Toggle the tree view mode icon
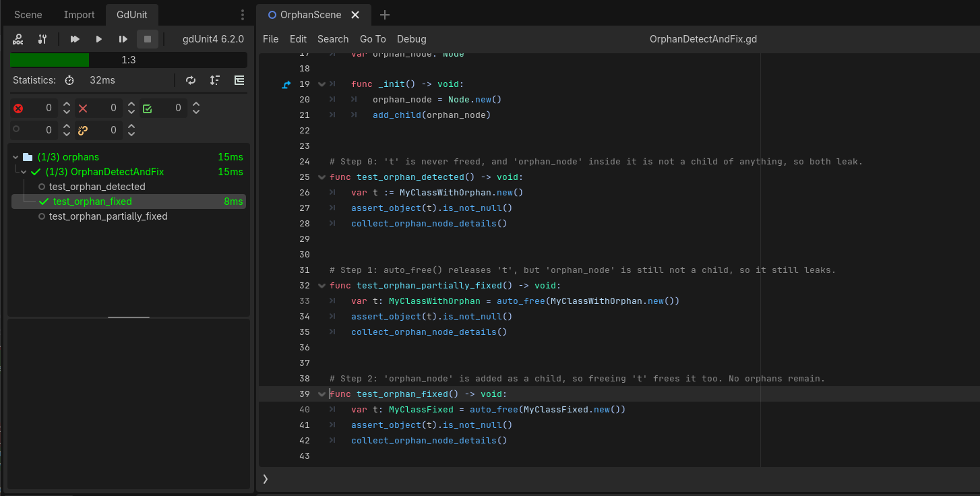Image resolution: width=980 pixels, height=496 pixels. [x=239, y=80]
